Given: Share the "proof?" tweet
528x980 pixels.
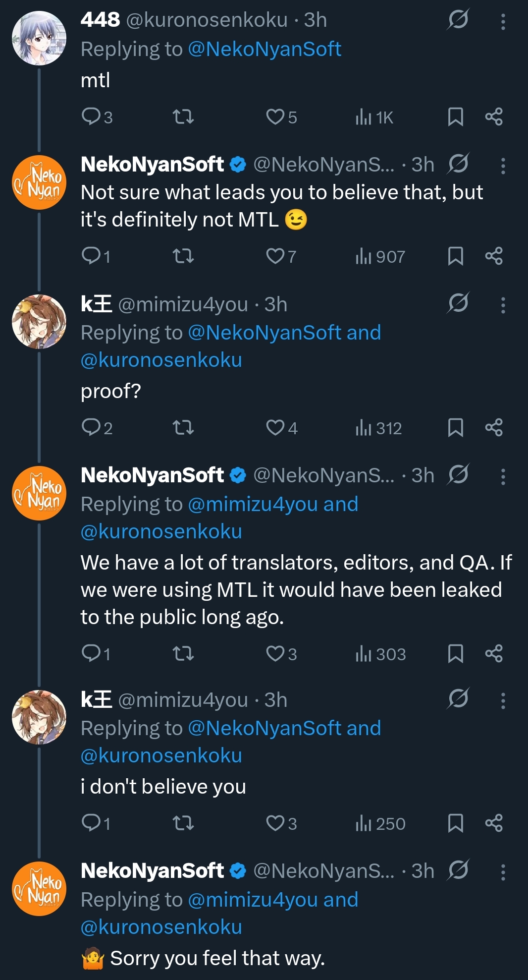Looking at the screenshot, I should [494, 428].
